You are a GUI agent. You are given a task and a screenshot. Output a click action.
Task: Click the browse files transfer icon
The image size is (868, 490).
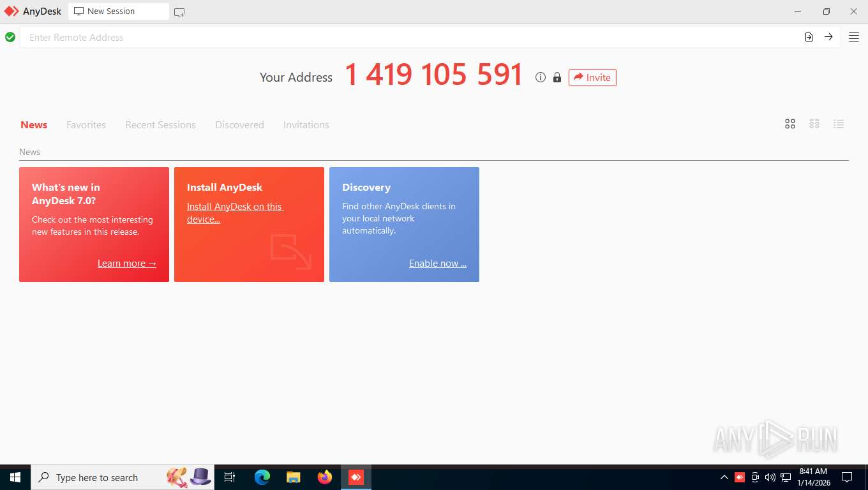[809, 37]
